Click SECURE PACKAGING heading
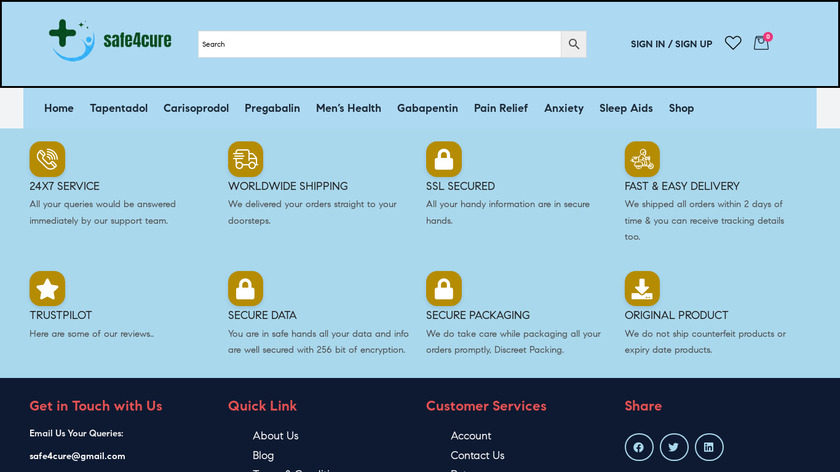This screenshot has width=840, height=472. [x=477, y=316]
